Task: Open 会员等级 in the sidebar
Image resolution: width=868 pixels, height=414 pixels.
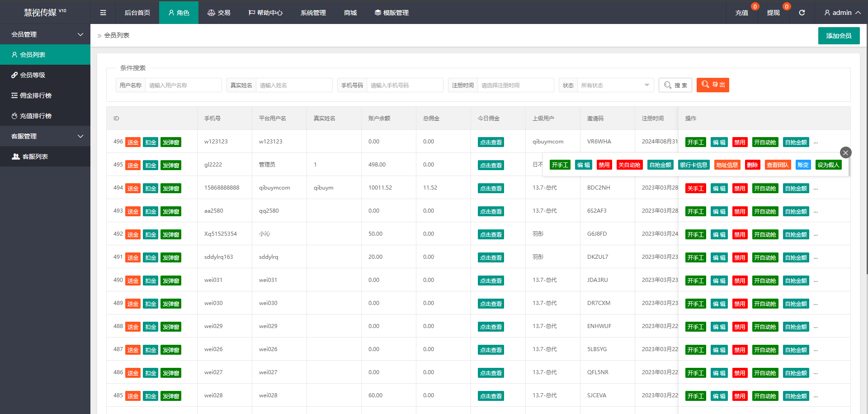Action: pyautogui.click(x=33, y=75)
